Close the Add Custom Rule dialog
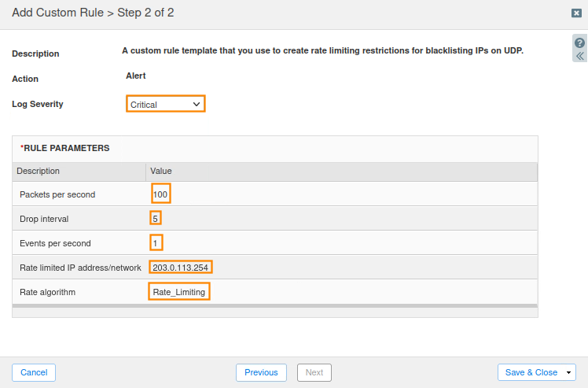This screenshot has height=388, width=588. [x=576, y=13]
